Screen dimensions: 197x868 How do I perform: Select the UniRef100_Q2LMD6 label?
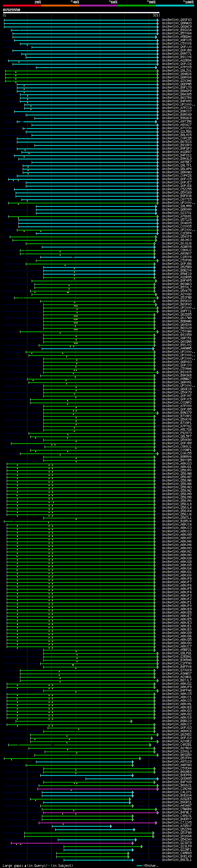pyautogui.click(x=177, y=132)
